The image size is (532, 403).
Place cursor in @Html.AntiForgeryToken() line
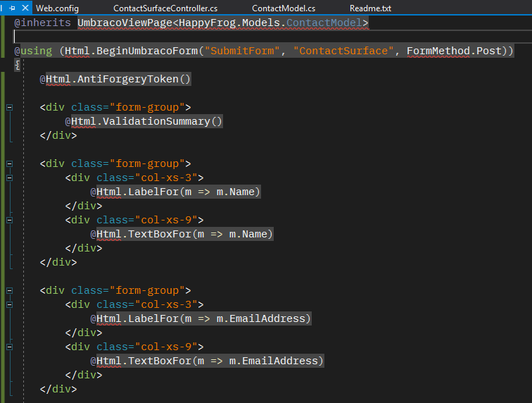115,79
